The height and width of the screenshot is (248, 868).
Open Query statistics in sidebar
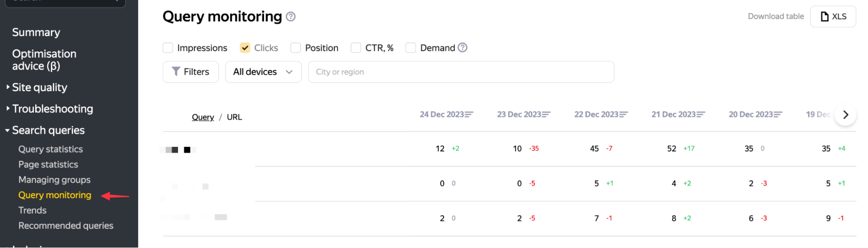[x=50, y=149]
